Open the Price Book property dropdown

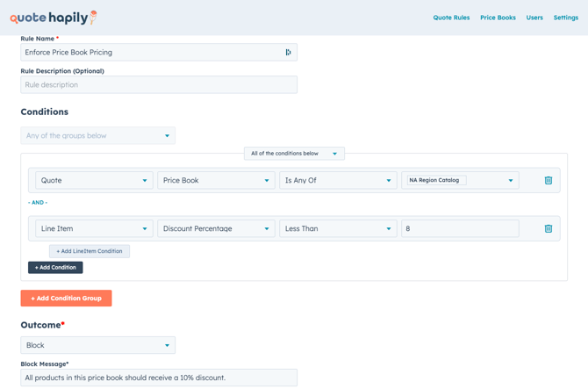pyautogui.click(x=216, y=181)
